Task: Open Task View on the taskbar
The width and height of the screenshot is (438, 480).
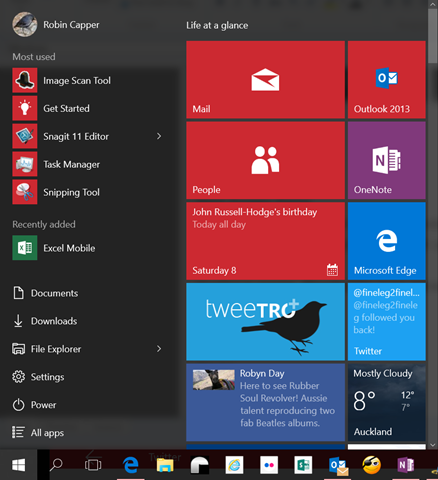Action: click(x=93, y=465)
